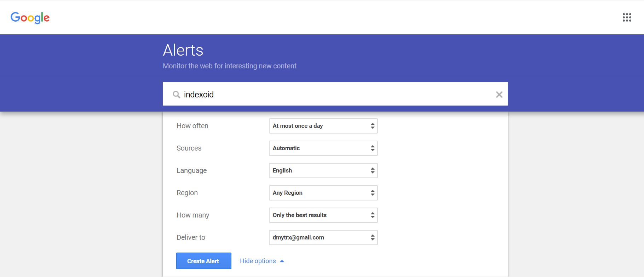Click Hide options link
The image size is (644, 277).
pos(262,261)
